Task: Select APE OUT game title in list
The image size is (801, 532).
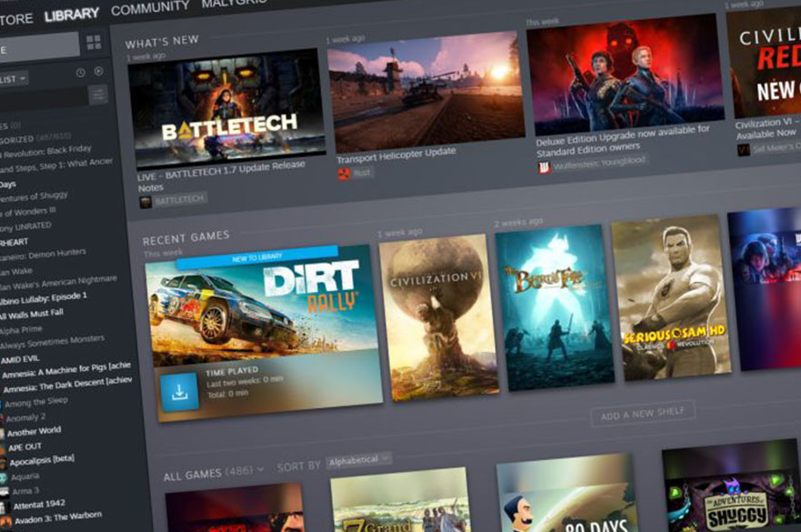Action: (x=25, y=447)
